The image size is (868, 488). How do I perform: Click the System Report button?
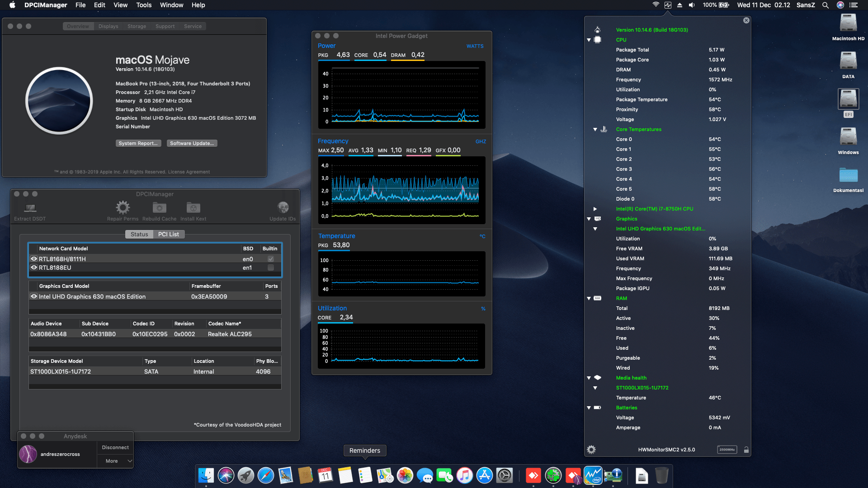click(138, 143)
